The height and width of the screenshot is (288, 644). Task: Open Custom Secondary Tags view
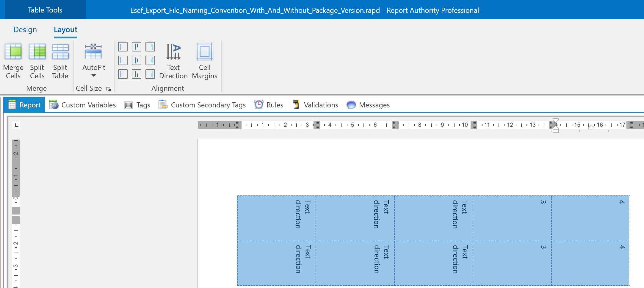202,105
